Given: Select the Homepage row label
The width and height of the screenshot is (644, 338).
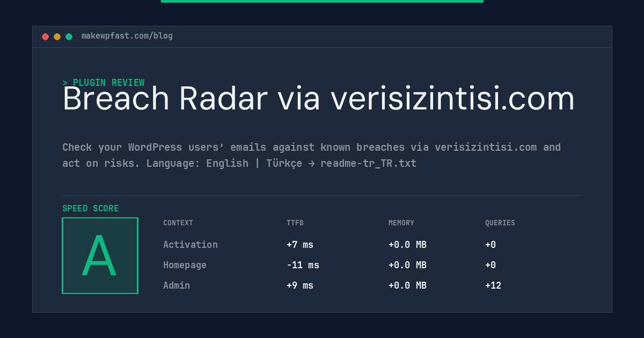Looking at the screenshot, I should click(x=185, y=265).
